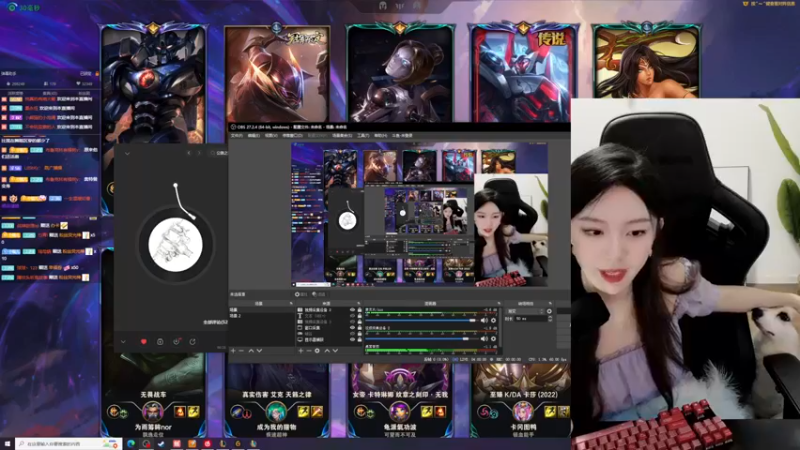Click the transition duration 时长 field
Image resolution: width=800 pixels, height=450 pixels.
531,319
